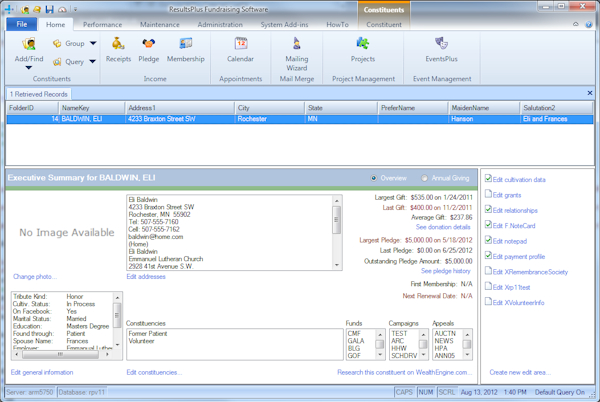Image resolution: width=600 pixels, height=402 pixels.
Task: Toggle the Edit cultivation data checkbox
Action: click(488, 179)
